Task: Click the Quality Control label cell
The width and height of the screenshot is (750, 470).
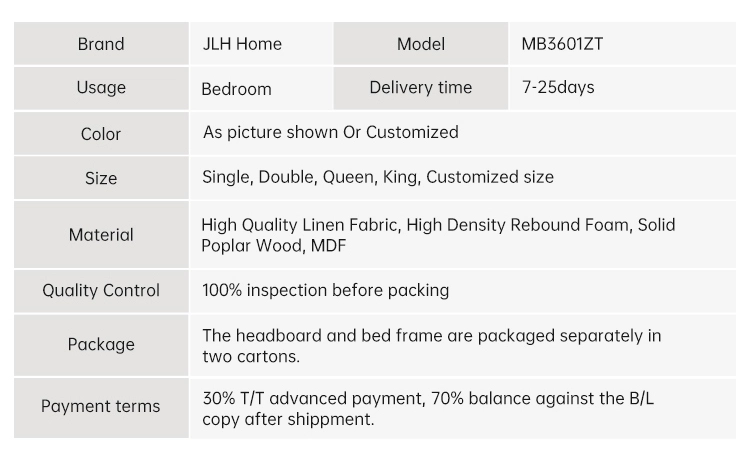Action: [101, 291]
